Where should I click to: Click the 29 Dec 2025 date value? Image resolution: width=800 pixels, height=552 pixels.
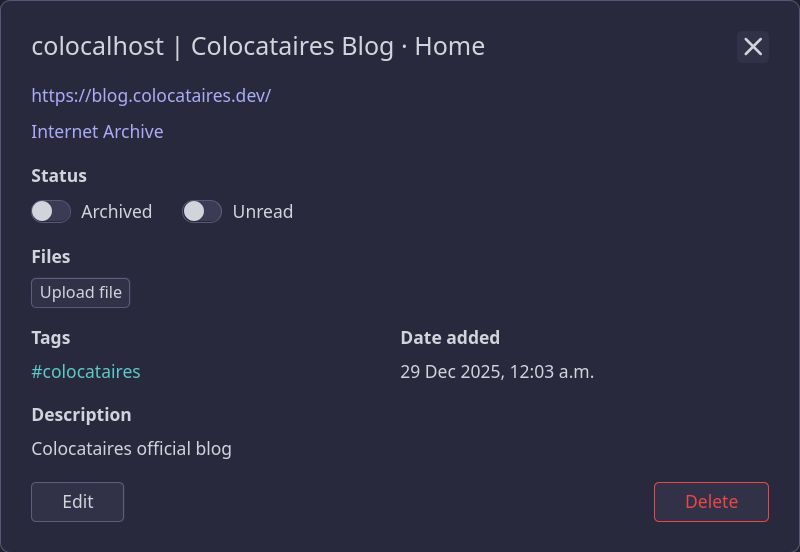pyautogui.click(x=497, y=372)
